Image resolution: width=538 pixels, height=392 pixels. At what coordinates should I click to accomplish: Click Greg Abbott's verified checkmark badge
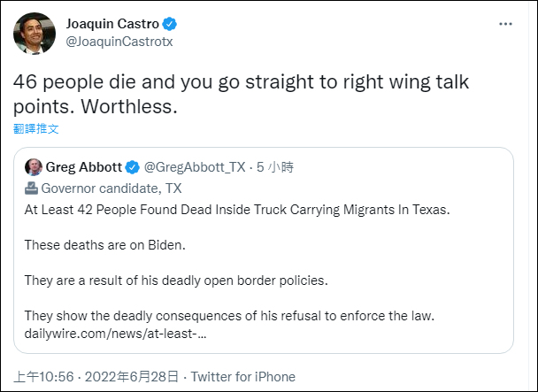point(132,166)
